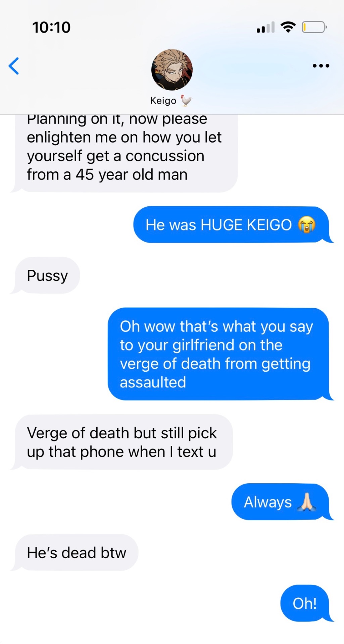Tap the Keigo contact name label
Image resolution: width=344 pixels, height=644 pixels.
(x=163, y=101)
